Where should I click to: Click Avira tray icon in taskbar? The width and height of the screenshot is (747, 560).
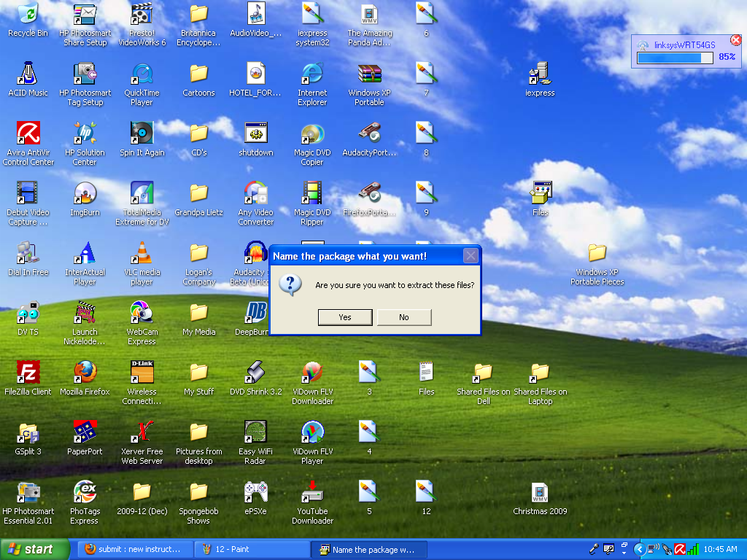coord(680,549)
